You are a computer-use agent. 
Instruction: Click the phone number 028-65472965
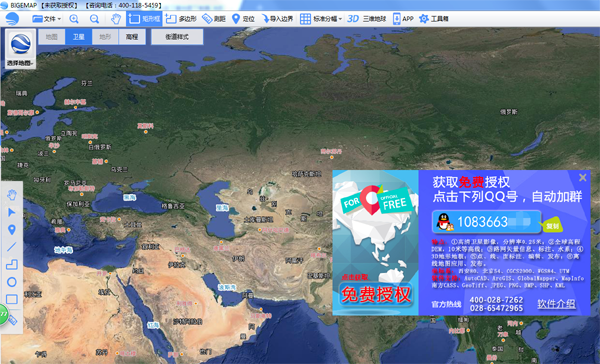coord(496,308)
